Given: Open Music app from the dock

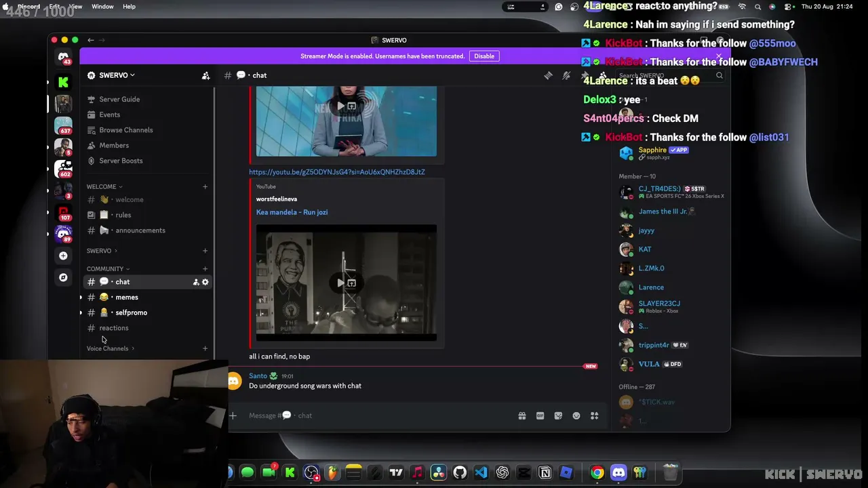Looking at the screenshot, I should click(417, 472).
